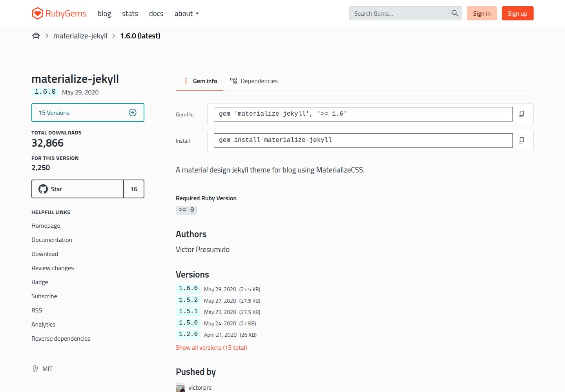Select the Gem info tab
565x392 pixels.
pyautogui.click(x=199, y=81)
